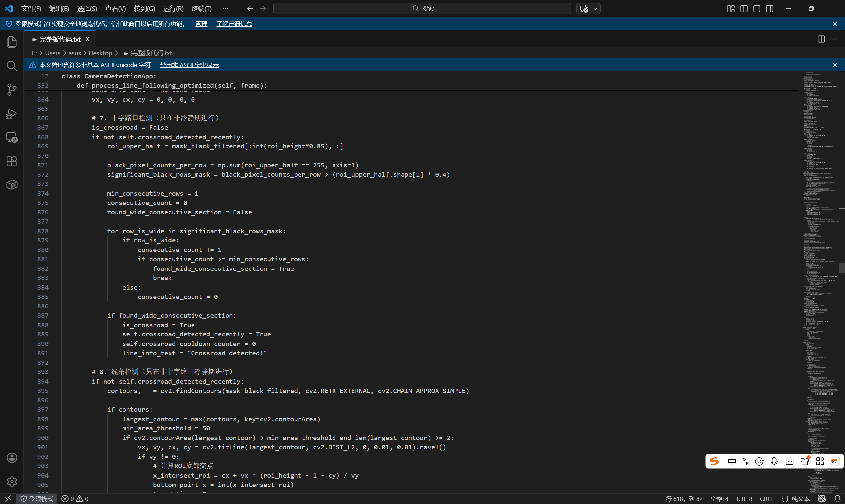
Task: Open the Extensions view
Action: click(12, 161)
